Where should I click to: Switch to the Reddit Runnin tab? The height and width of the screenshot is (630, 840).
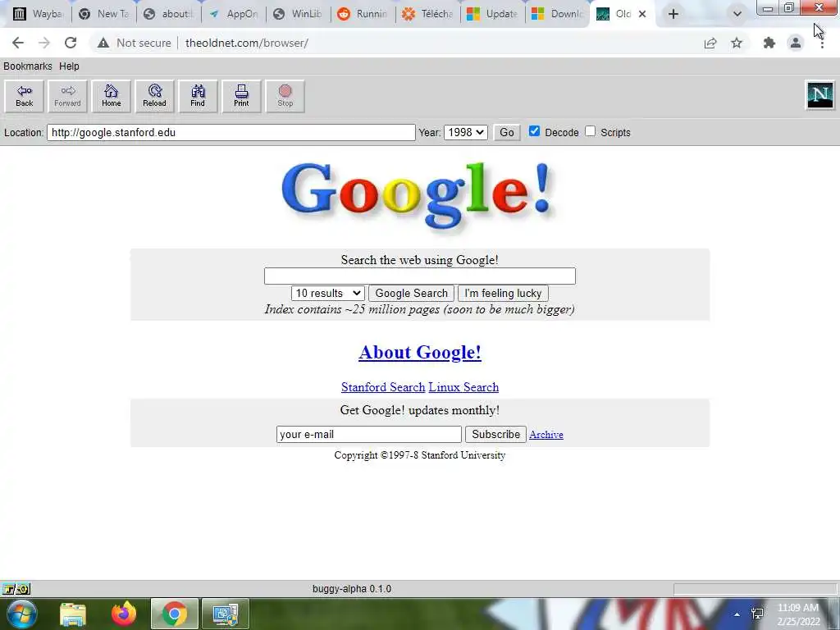point(363,14)
